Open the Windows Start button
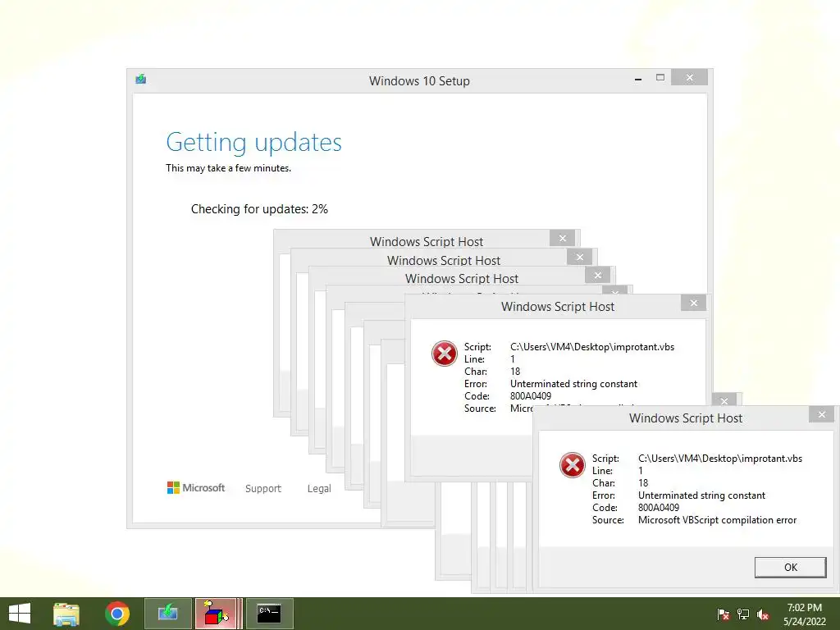The width and height of the screenshot is (840, 630). [20, 614]
